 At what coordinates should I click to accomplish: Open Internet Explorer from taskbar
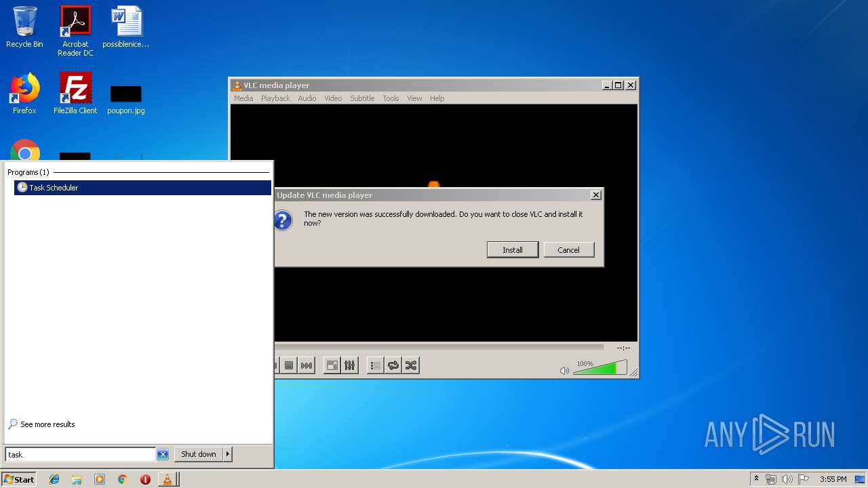pos(54,479)
